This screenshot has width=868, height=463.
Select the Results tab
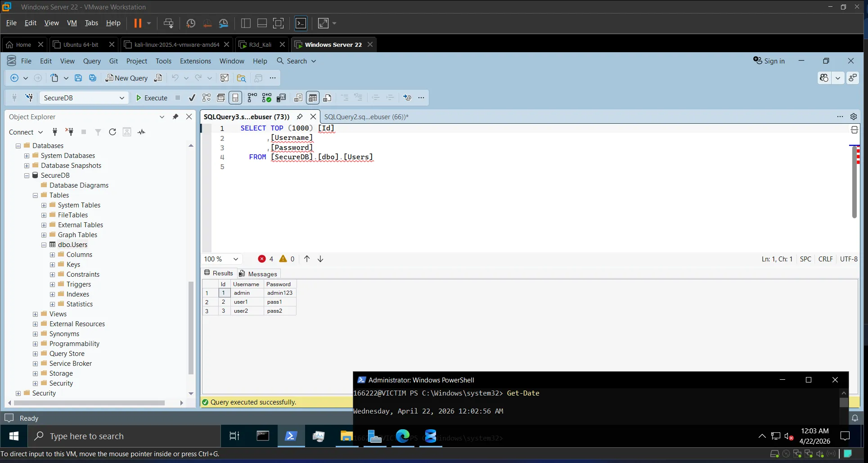click(x=219, y=273)
